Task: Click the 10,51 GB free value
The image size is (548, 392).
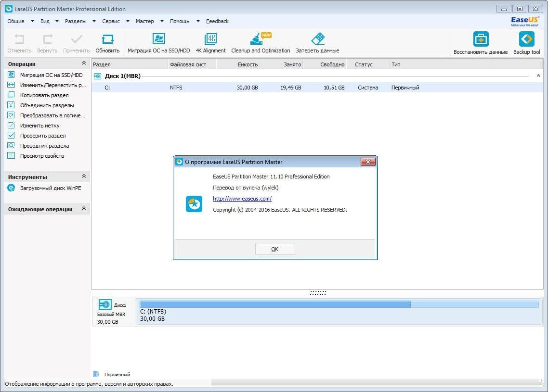Action: click(x=334, y=88)
